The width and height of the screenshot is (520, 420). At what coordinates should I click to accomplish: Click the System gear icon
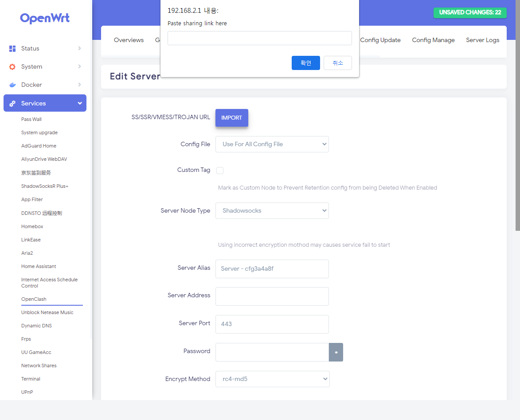click(12, 66)
